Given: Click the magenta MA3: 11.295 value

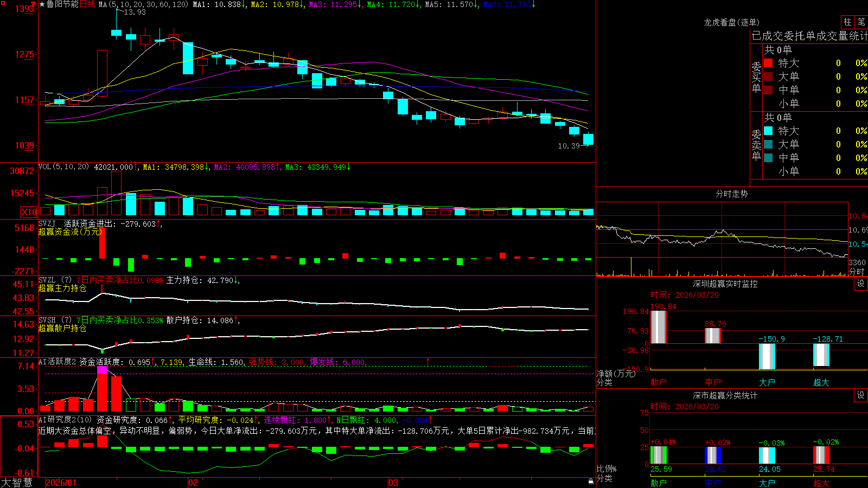Looking at the screenshot, I should click(335, 4).
